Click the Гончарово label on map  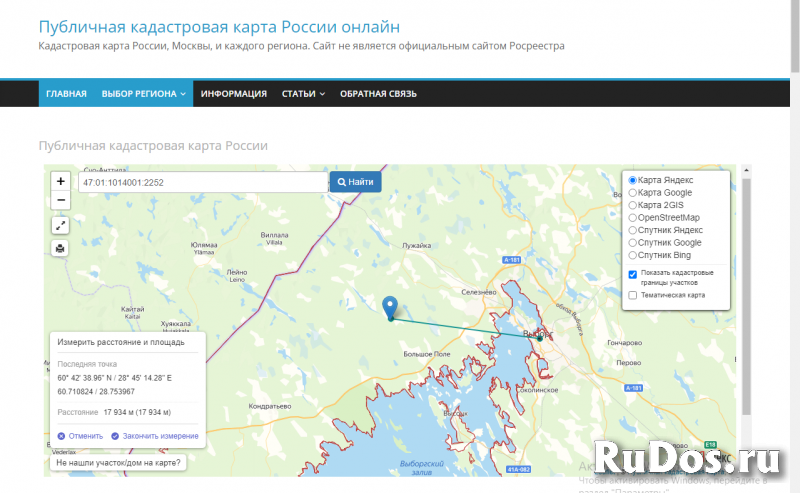coord(624,342)
